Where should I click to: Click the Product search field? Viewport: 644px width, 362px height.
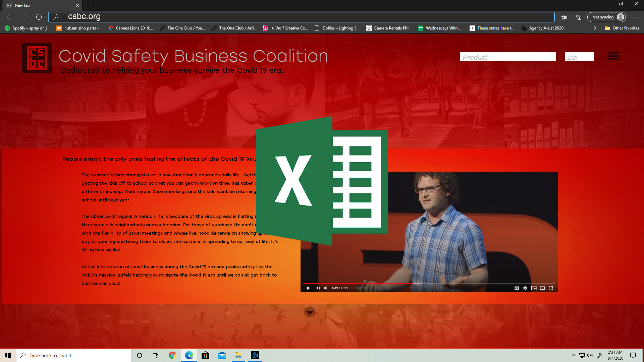507,57
